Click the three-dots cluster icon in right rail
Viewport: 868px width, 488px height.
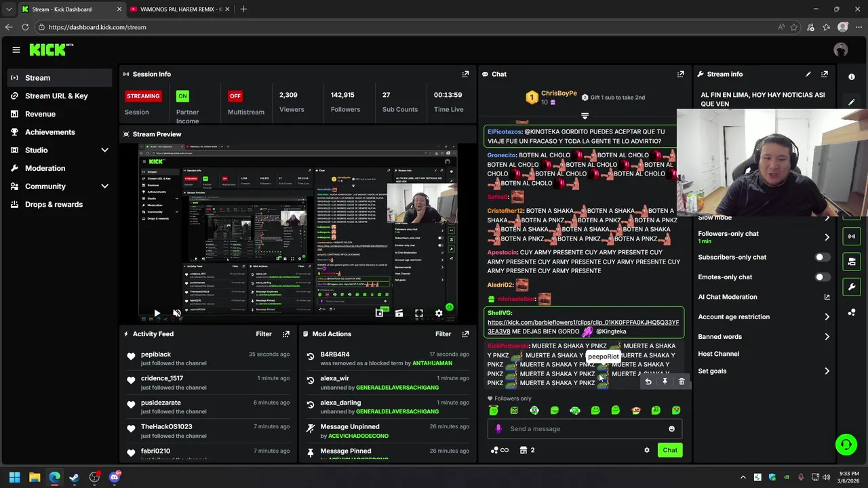[x=852, y=312]
